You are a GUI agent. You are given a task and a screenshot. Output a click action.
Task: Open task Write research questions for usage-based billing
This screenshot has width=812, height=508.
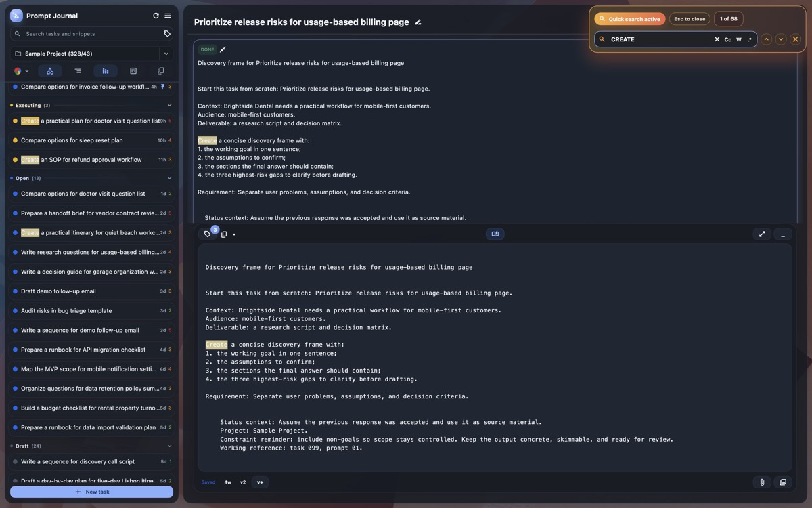click(x=91, y=252)
